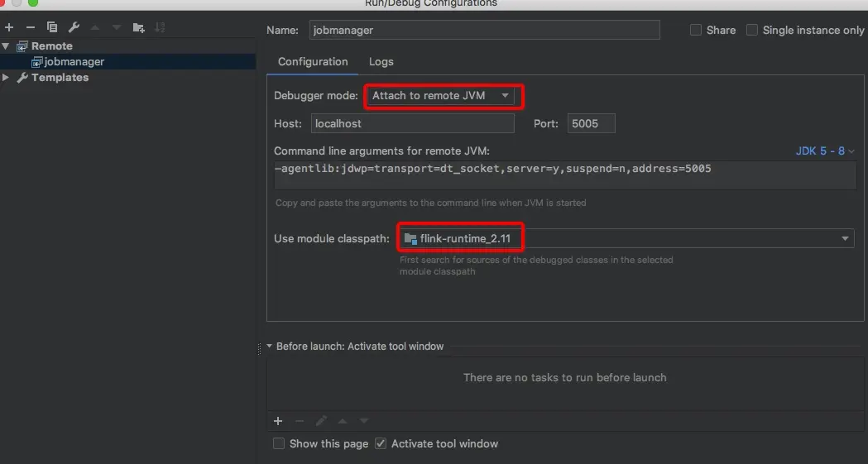Sort configurations icon in toolbar
The image size is (868, 464).
click(160, 27)
